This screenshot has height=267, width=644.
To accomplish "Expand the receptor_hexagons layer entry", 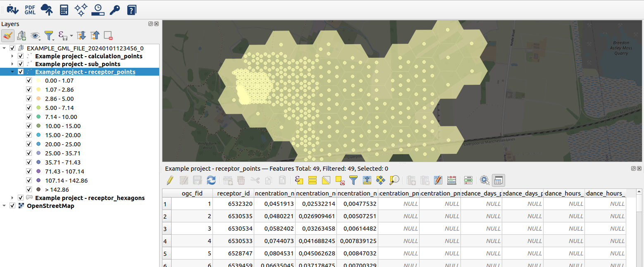I will 12,198.
